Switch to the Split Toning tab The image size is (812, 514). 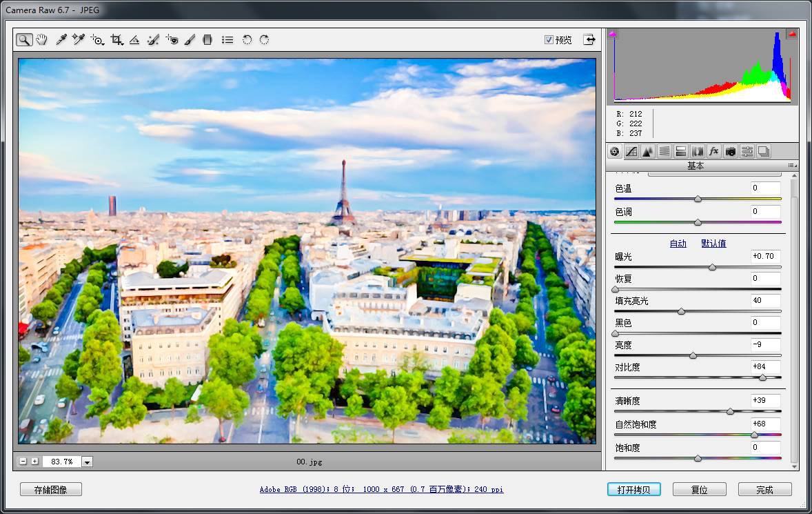(681, 151)
